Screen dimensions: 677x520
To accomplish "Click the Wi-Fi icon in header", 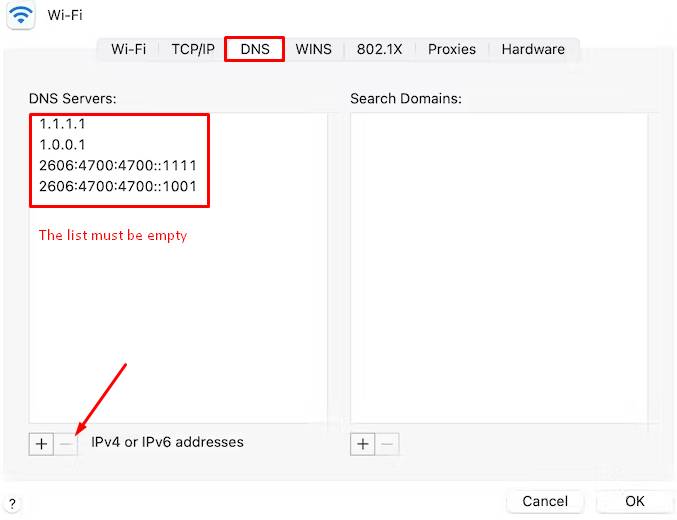I will click(21, 16).
